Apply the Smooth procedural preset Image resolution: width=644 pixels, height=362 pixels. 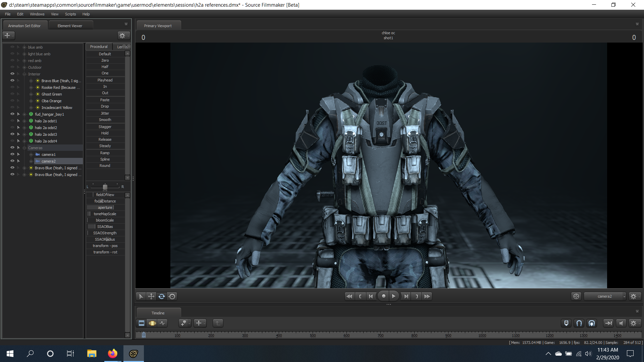(x=105, y=120)
